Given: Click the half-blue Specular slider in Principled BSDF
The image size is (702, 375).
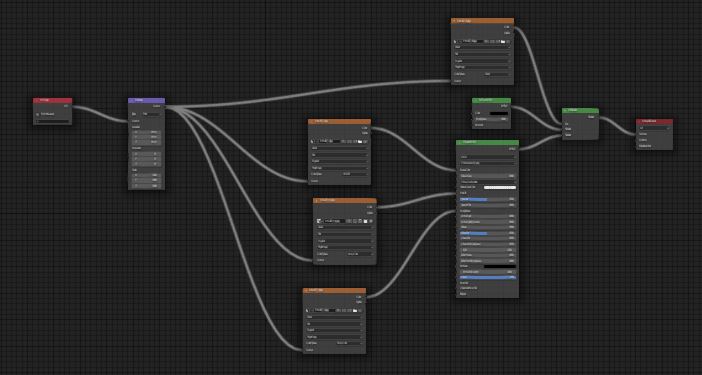Looking at the screenshot, I should click(488, 199).
